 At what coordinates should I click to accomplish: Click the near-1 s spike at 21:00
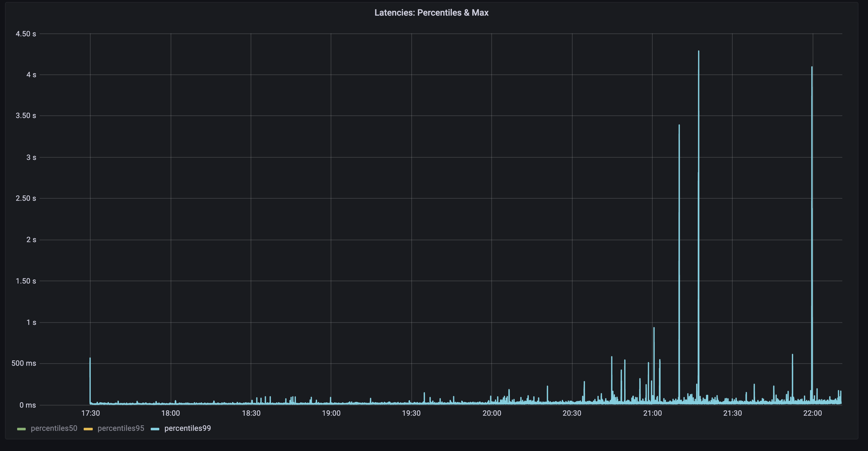[654, 365]
